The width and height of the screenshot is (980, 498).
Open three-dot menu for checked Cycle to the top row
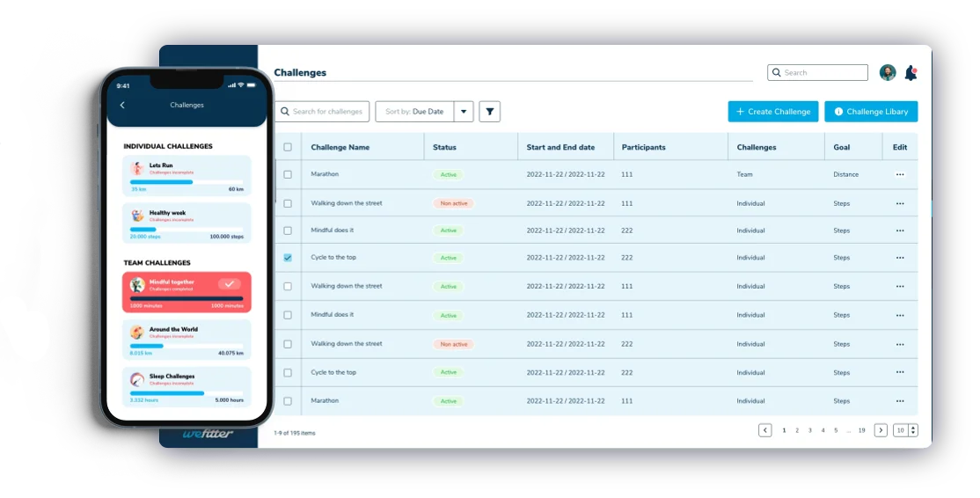899,258
